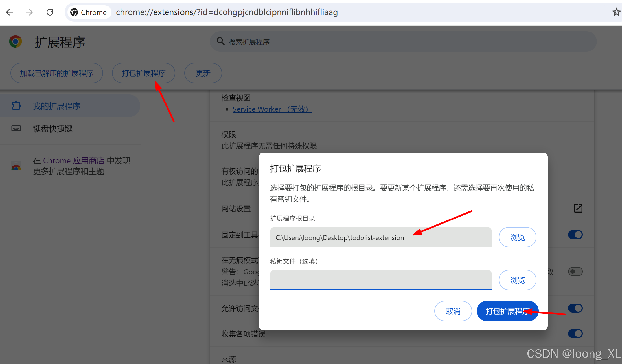Click the 扩展程序根目录 input field
Viewport: 622px width, 364px height.
click(x=381, y=237)
